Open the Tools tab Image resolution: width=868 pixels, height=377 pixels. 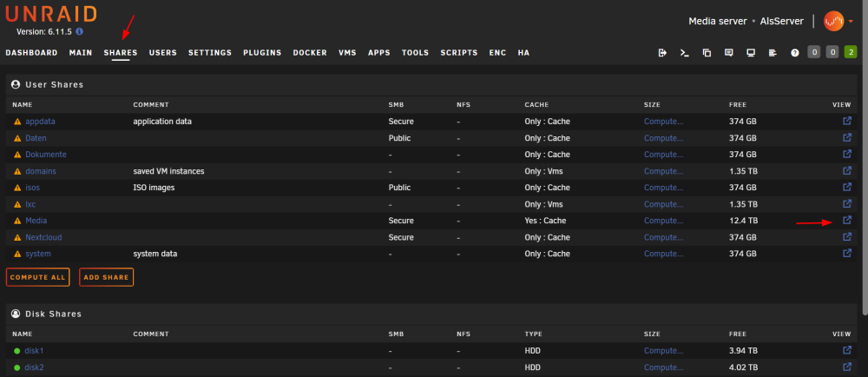pos(415,53)
